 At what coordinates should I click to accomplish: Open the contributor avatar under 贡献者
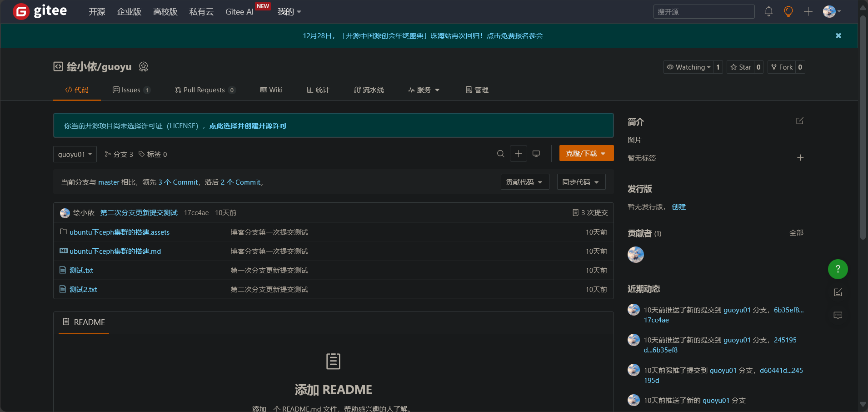636,255
